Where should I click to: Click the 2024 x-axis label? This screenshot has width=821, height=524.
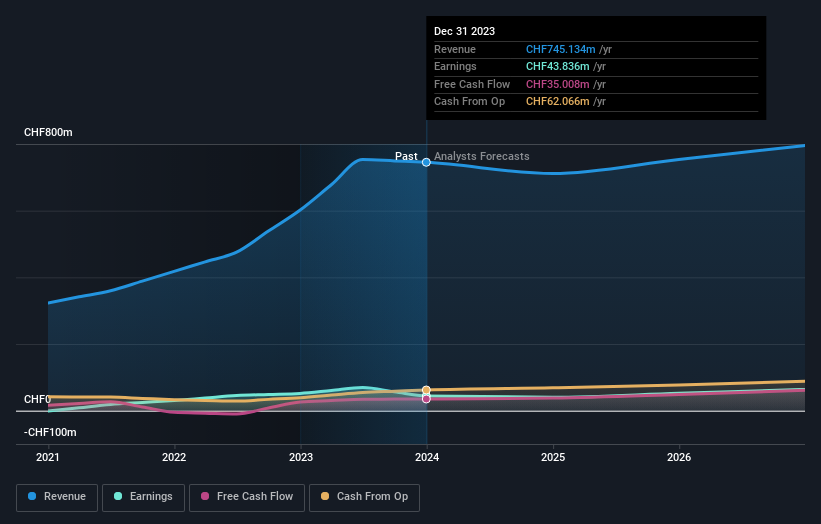point(427,458)
